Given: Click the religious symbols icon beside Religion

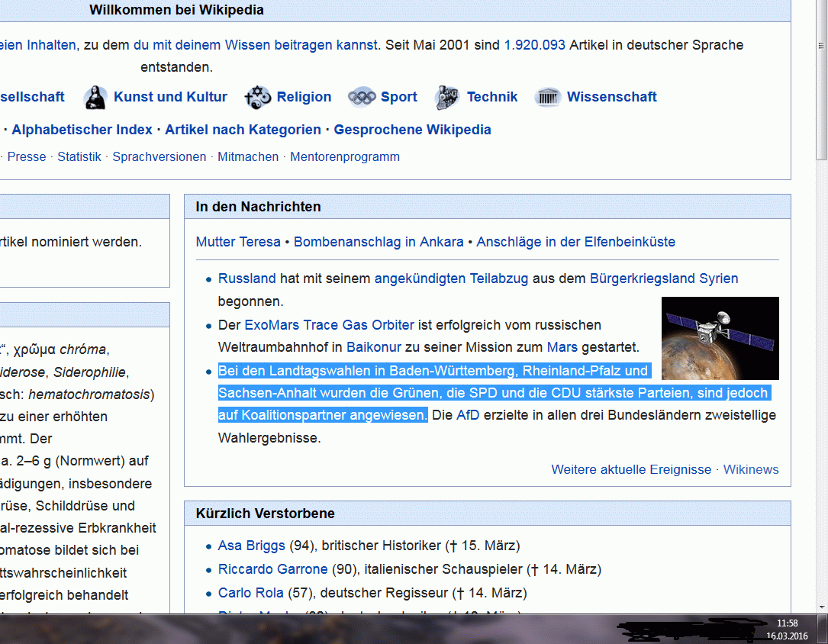Looking at the screenshot, I should [258, 98].
